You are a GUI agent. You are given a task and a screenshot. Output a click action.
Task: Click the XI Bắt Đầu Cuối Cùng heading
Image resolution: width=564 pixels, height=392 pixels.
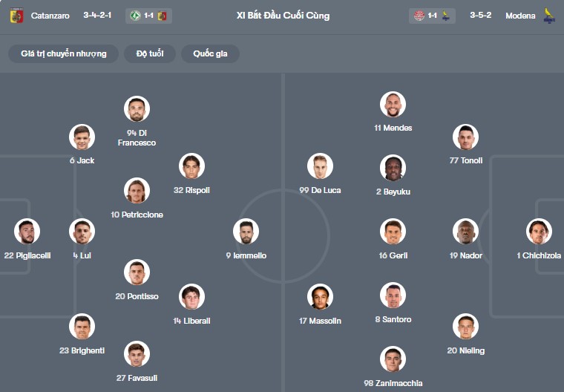283,16
